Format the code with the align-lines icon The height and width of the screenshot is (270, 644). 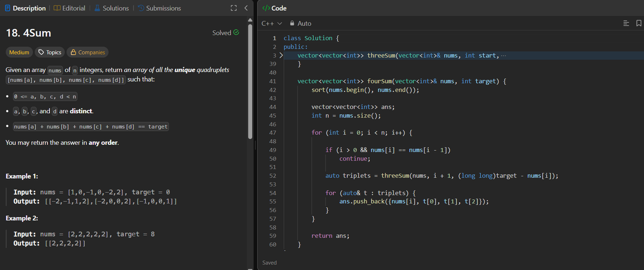coord(627,24)
